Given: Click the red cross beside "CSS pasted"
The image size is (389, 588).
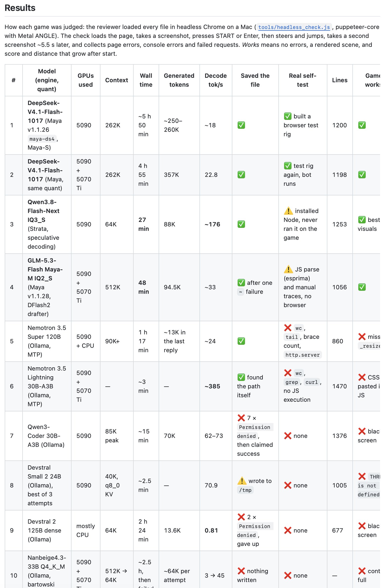Looking at the screenshot, I should click(x=362, y=377).
